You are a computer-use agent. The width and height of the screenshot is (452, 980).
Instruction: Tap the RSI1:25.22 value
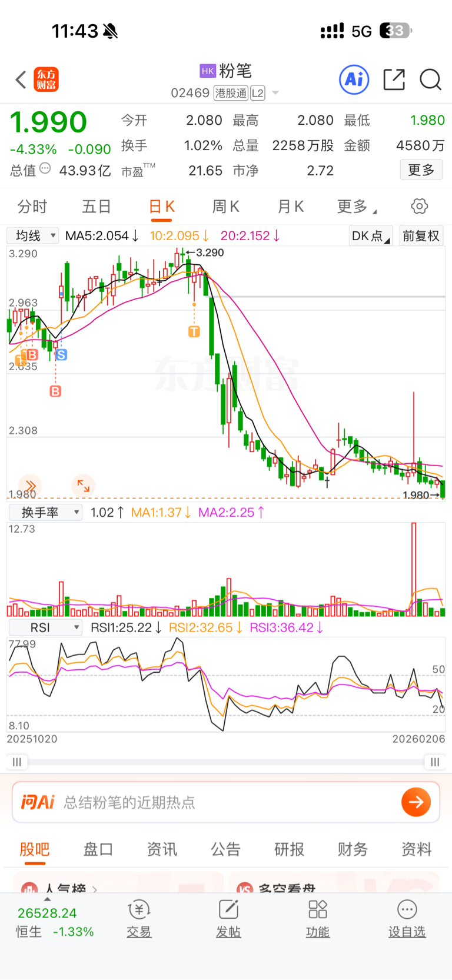[x=126, y=628]
